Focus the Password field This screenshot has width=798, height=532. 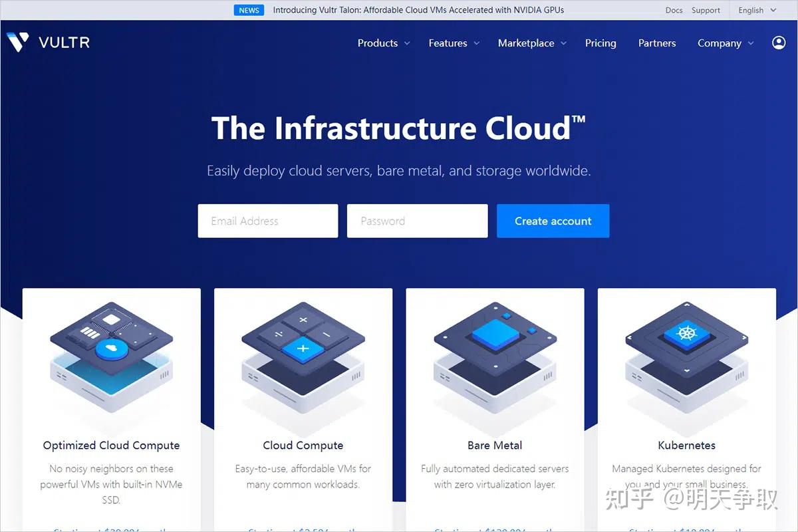[x=418, y=221]
